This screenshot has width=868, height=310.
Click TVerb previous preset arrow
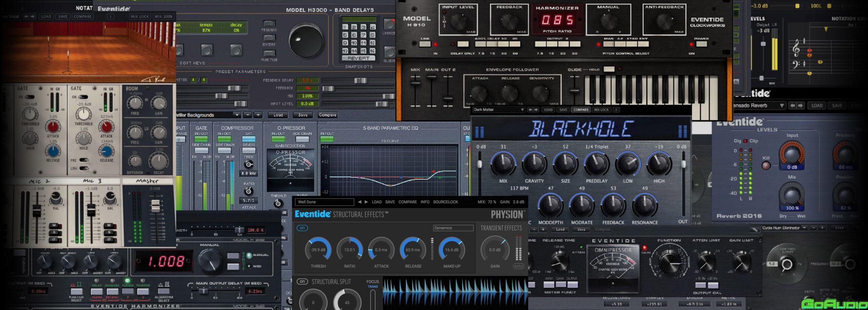pyautogui.click(x=26, y=16)
